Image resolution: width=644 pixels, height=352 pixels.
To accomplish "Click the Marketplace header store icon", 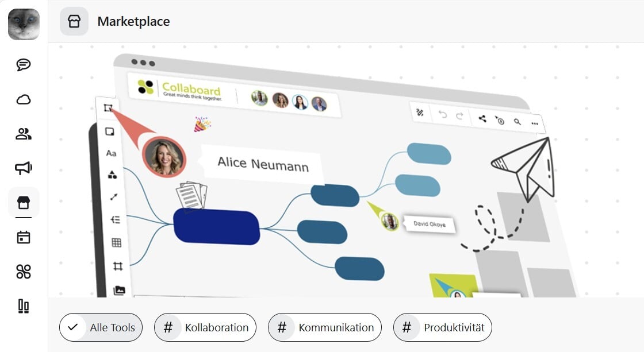I will [x=74, y=21].
